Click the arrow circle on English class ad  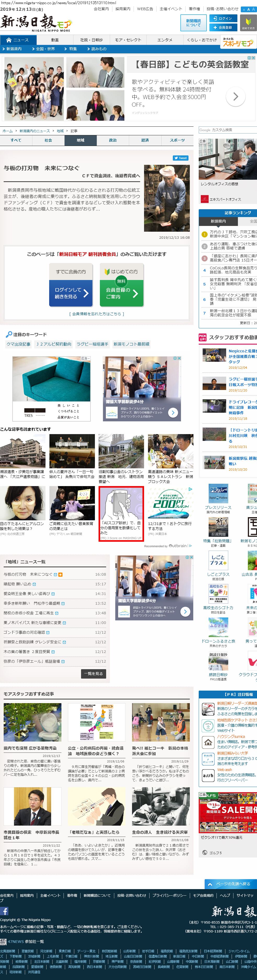tap(235, 97)
